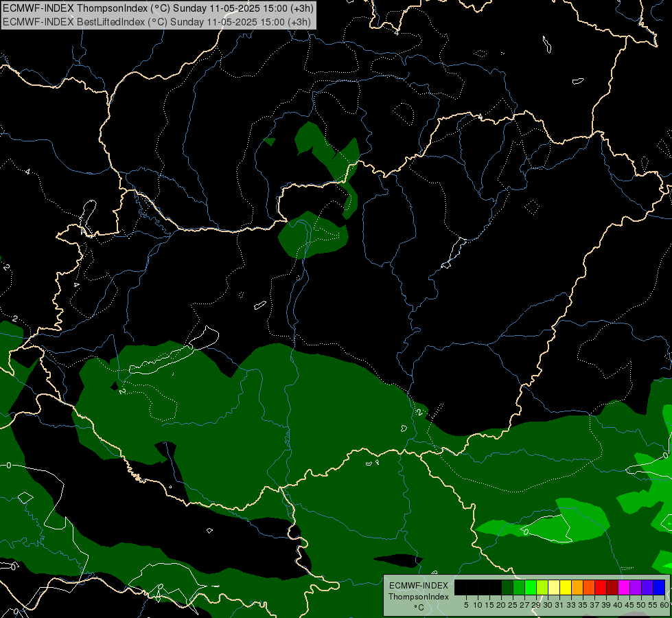Click legend tick value '20'
This screenshot has height=618, width=672.
501,605
